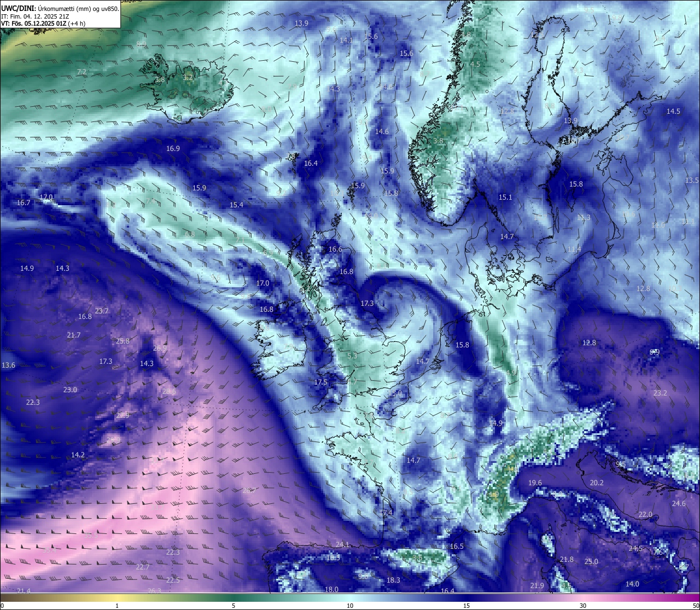Select the 50 label on the color scale
The width and height of the screenshot is (700, 610).
(x=695, y=606)
